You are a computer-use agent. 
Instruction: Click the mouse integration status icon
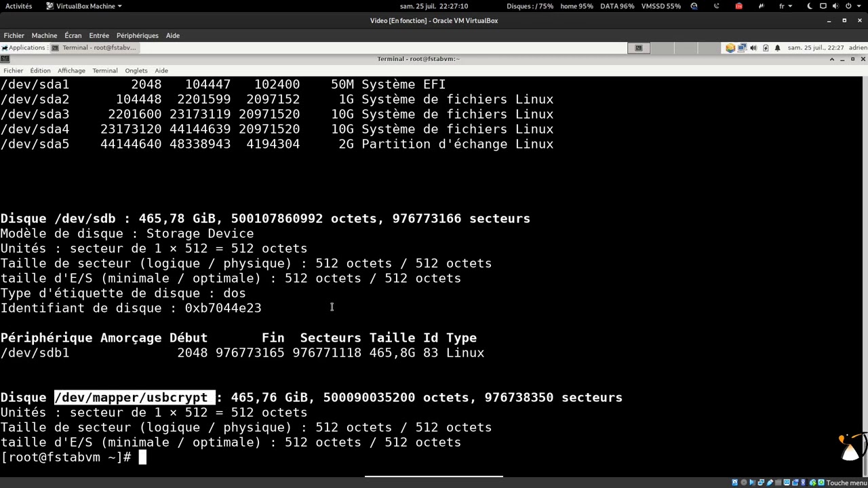[813, 483]
